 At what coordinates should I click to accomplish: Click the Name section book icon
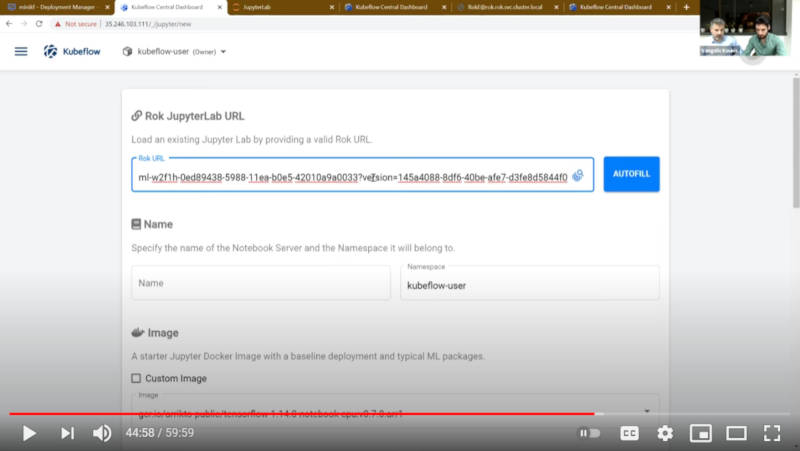136,224
